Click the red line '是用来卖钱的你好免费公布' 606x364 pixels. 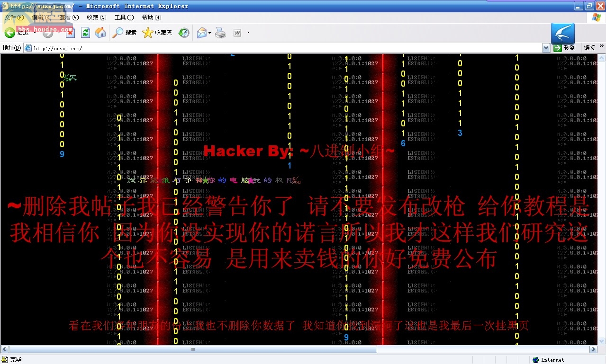click(361, 258)
